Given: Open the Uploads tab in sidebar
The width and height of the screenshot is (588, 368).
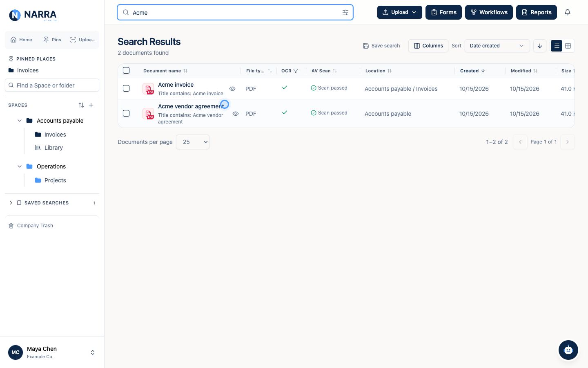Looking at the screenshot, I should click(82, 40).
